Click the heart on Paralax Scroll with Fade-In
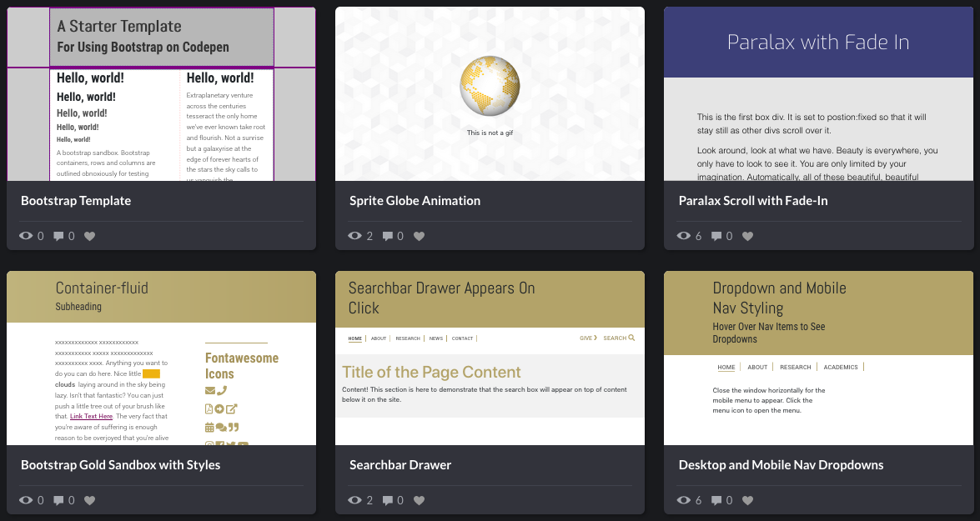980x521 pixels. [747, 236]
